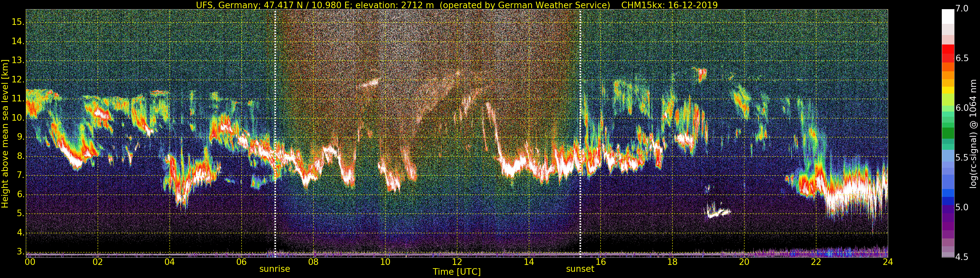
Task: Click the y-axis tick label '10.'
Action: point(18,118)
